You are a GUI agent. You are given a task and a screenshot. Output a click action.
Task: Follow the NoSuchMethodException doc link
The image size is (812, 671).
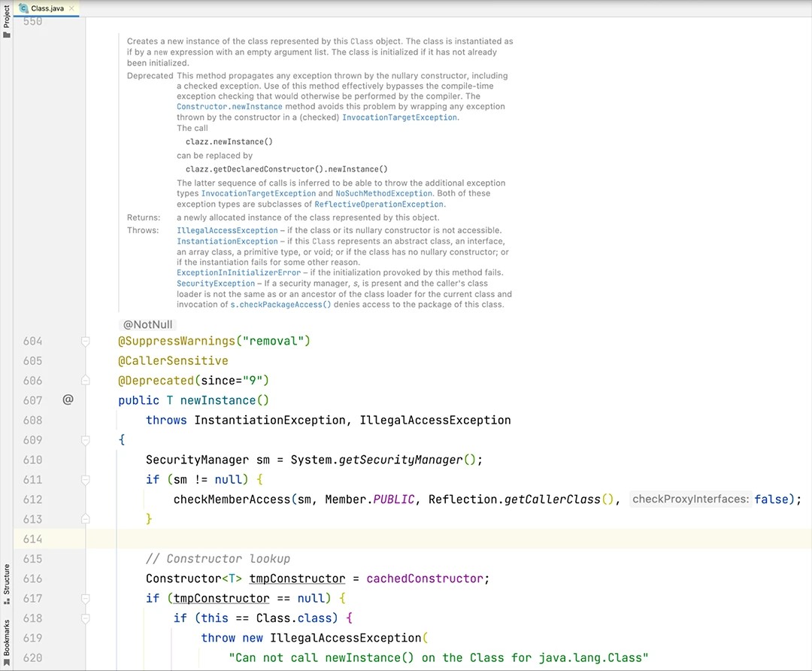(383, 193)
